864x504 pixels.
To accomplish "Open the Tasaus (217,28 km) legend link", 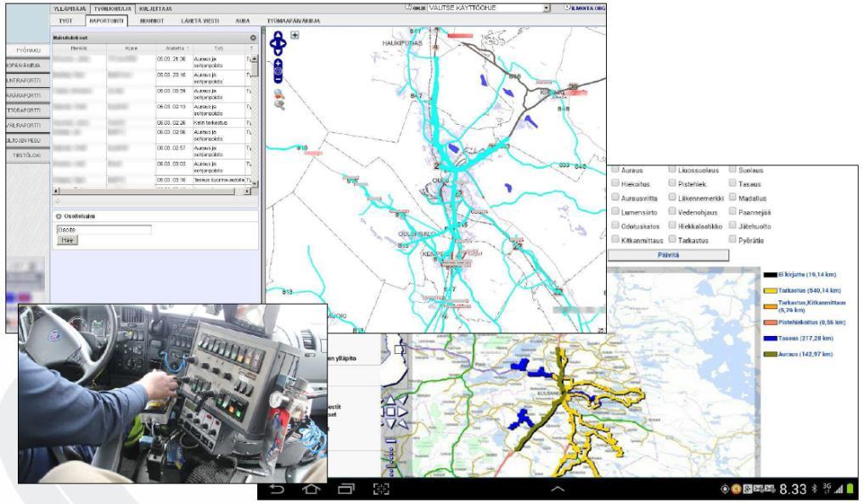I will [x=805, y=339].
